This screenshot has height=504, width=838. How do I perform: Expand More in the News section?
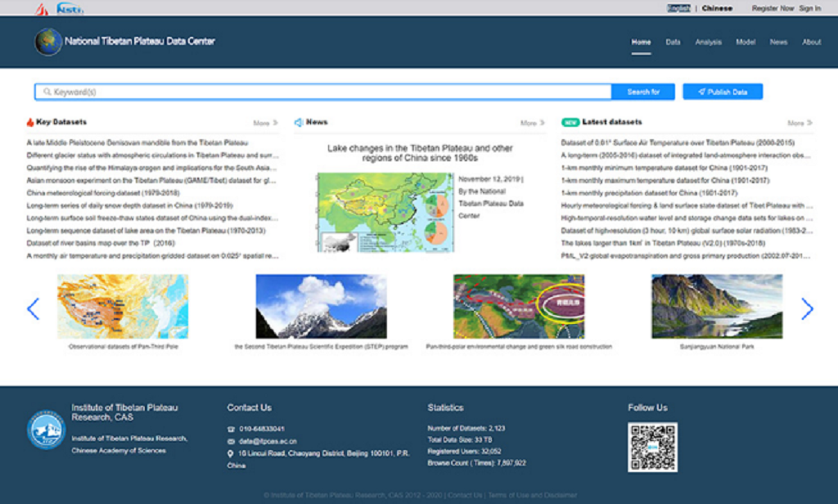[x=532, y=124]
